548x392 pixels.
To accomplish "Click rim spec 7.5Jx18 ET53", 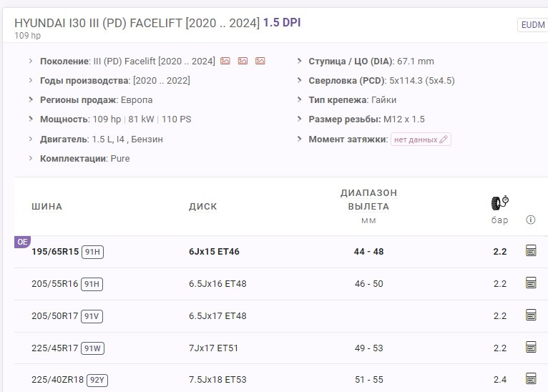I will point(217,379).
